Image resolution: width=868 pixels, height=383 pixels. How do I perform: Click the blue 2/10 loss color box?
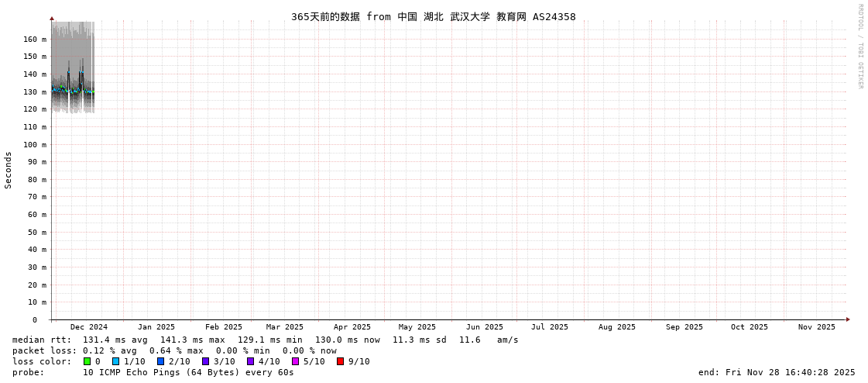(161, 361)
